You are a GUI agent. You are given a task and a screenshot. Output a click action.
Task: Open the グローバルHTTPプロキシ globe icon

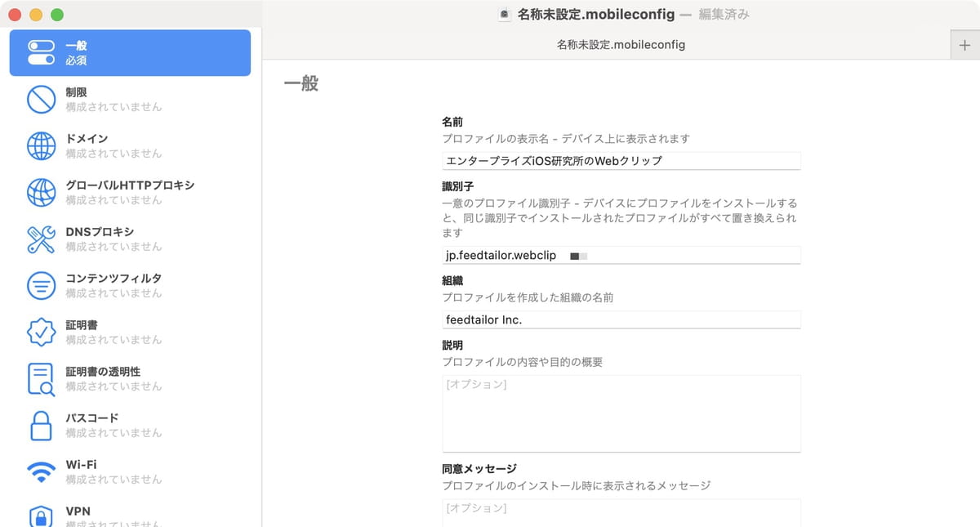41,193
